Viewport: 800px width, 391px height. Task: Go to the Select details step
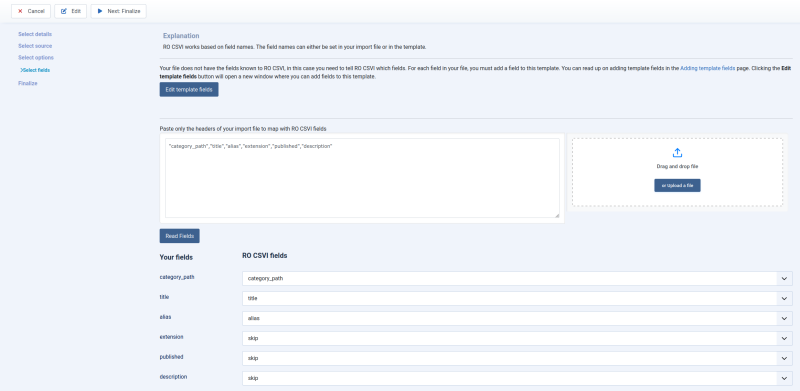[x=35, y=34]
